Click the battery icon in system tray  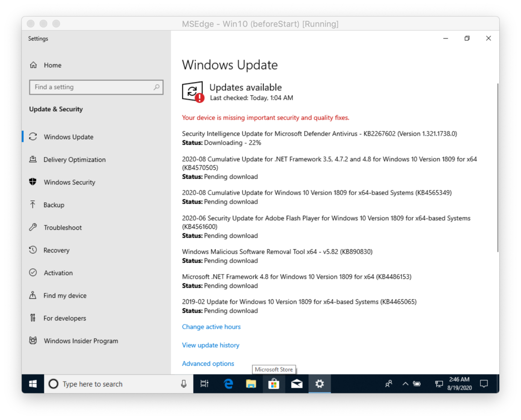(417, 384)
